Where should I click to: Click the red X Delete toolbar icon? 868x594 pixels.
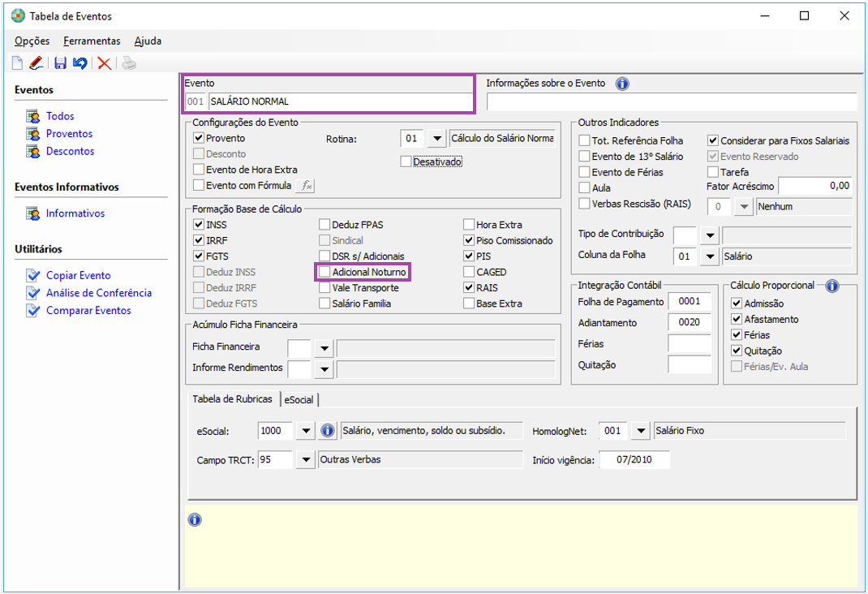click(104, 63)
